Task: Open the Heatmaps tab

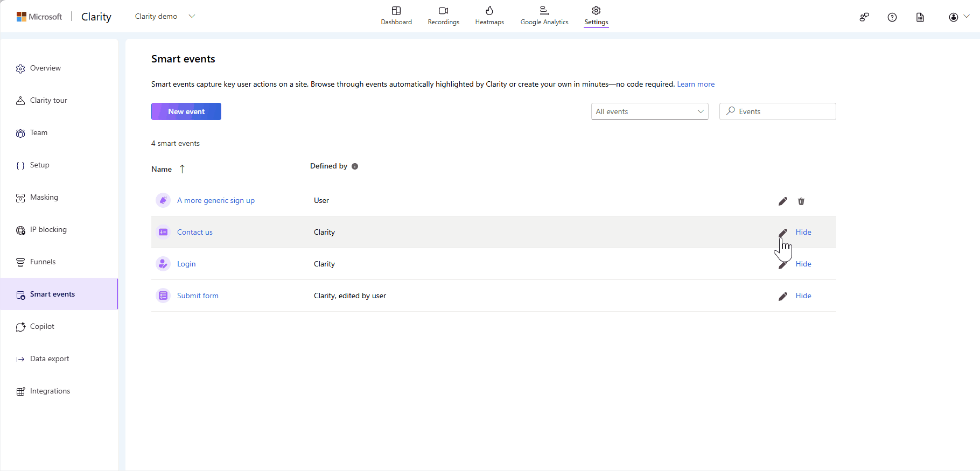Action: (x=489, y=16)
